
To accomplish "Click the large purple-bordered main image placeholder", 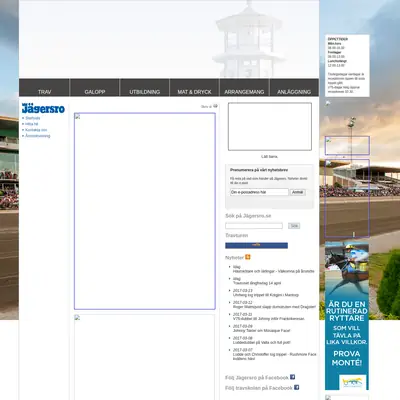I will point(145,211).
